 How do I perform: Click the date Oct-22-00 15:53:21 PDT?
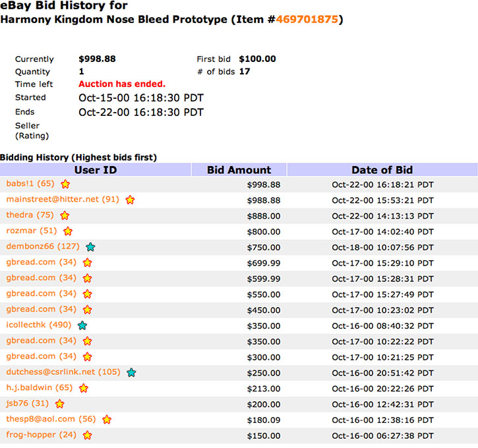(382, 201)
